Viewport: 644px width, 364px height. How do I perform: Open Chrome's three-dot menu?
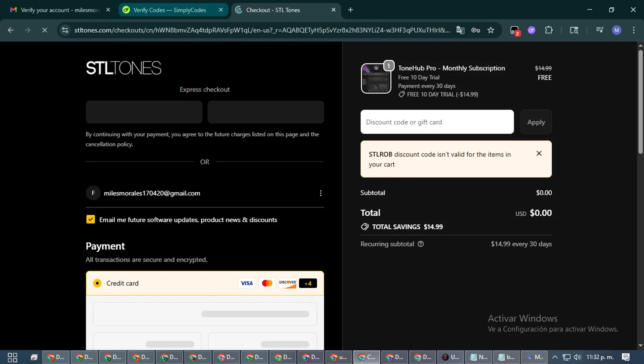point(634,30)
